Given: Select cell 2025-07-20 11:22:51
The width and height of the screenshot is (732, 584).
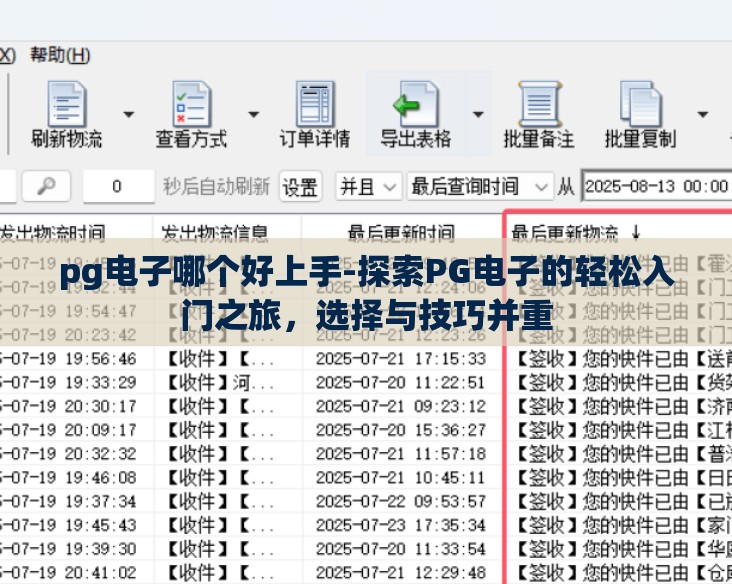Looking at the screenshot, I should point(401,382).
